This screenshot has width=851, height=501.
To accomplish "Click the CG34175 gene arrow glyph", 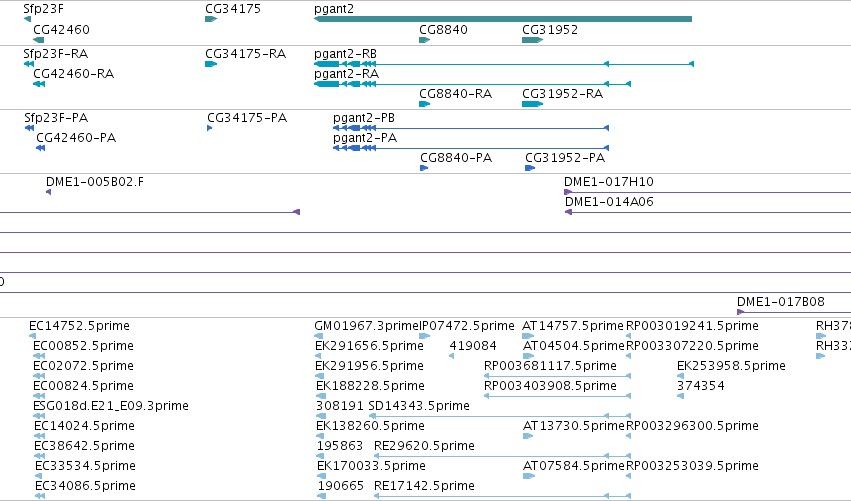I will pos(211,19).
